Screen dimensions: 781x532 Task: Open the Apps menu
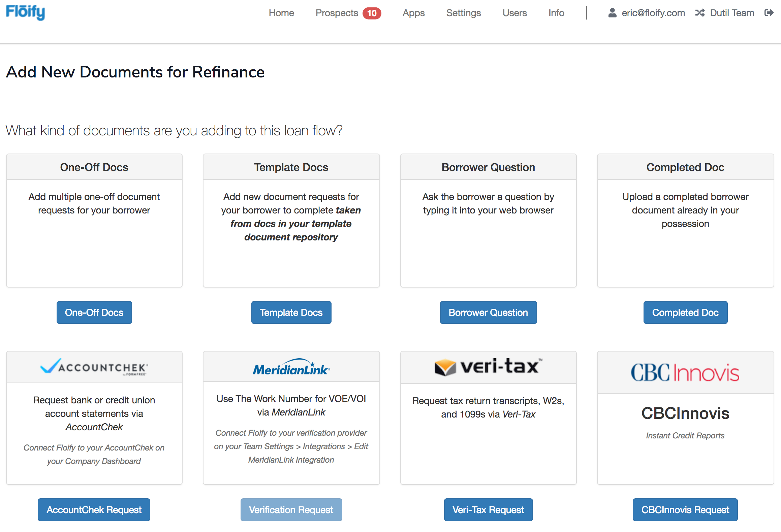click(x=413, y=13)
